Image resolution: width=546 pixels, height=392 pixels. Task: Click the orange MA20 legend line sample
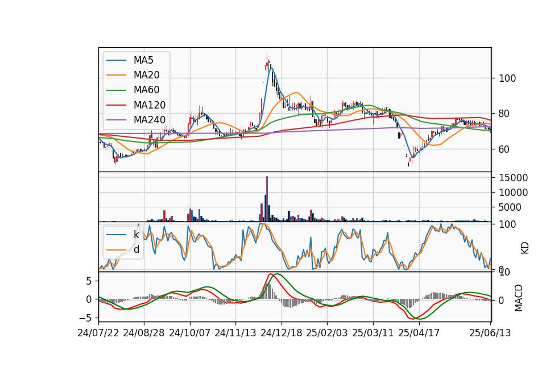[117, 75]
